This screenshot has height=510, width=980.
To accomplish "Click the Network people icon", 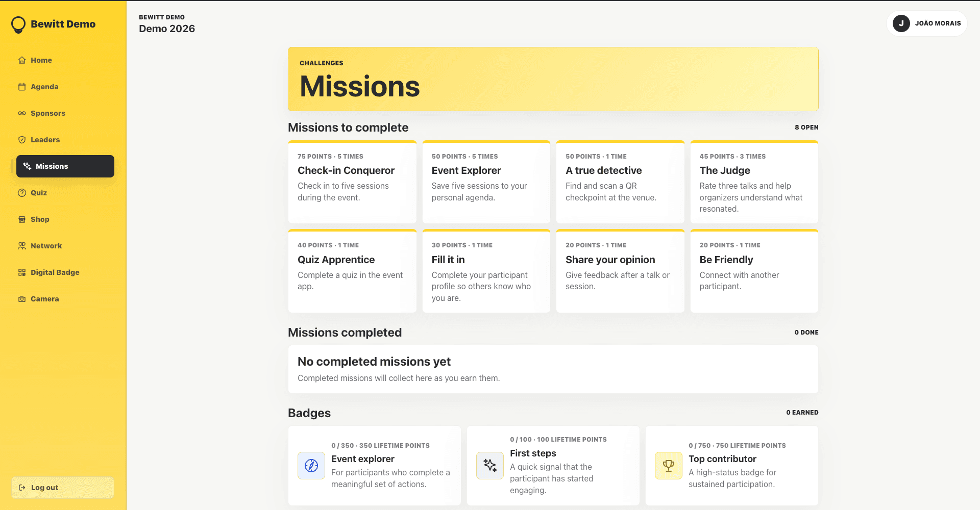I will pos(22,246).
